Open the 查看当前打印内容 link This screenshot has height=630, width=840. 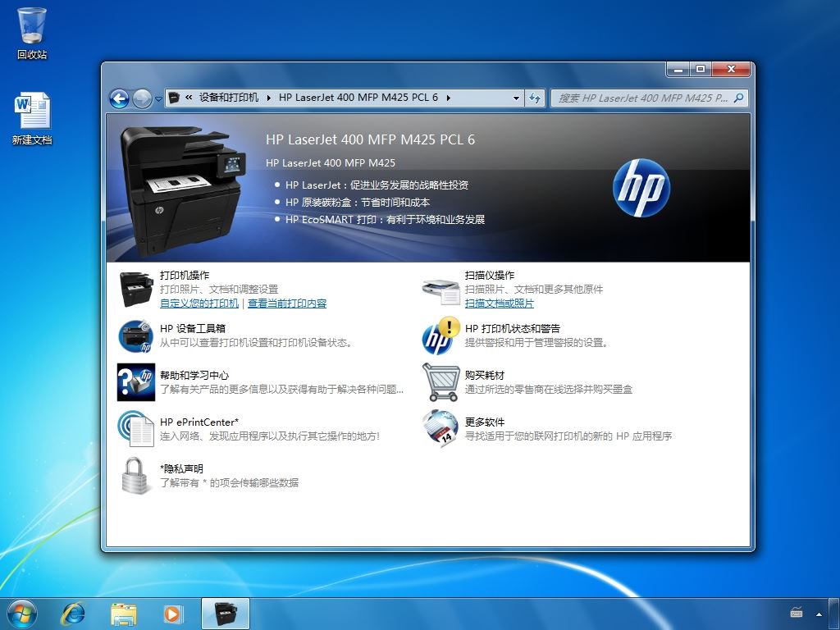[x=287, y=304]
